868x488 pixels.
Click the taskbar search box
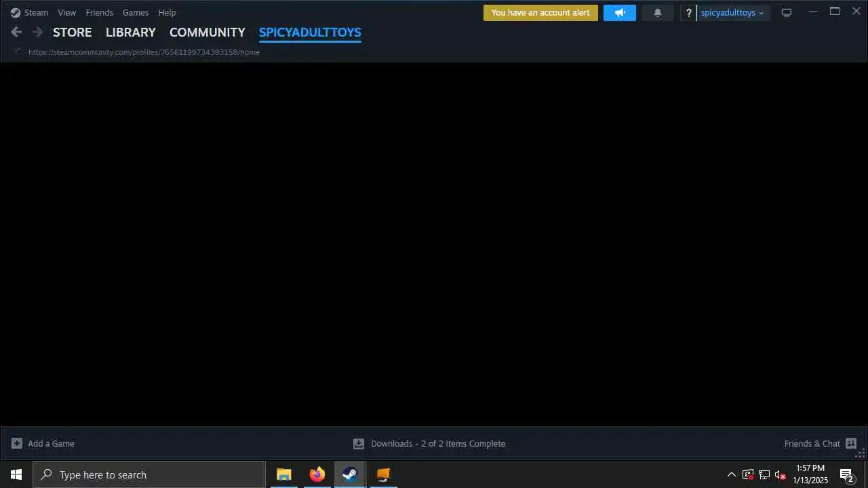pyautogui.click(x=149, y=474)
